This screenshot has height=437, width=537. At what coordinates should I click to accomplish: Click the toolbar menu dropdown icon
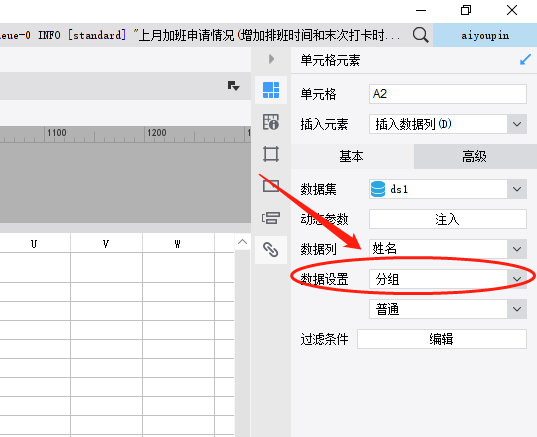tap(234, 86)
